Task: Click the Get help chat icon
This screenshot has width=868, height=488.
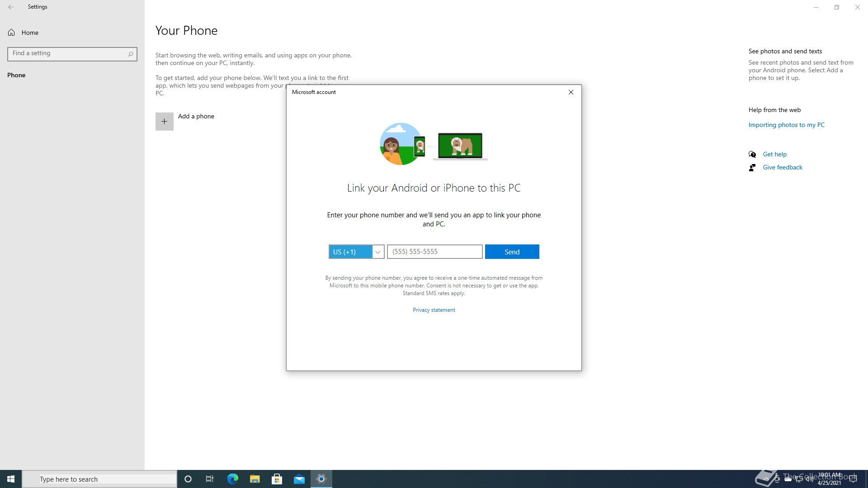Action: [x=752, y=155]
